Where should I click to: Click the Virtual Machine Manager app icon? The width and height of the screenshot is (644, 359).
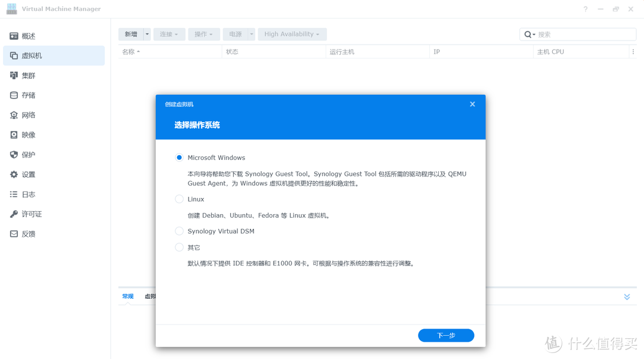point(11,8)
